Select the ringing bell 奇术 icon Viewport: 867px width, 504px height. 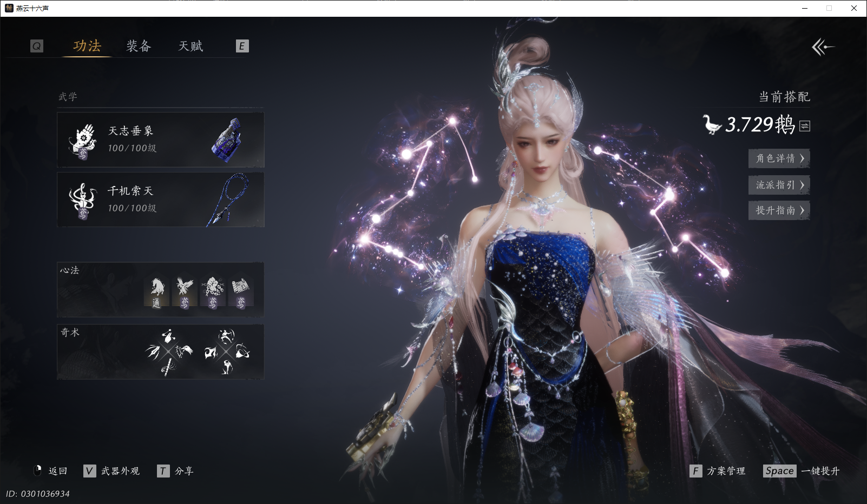click(242, 352)
